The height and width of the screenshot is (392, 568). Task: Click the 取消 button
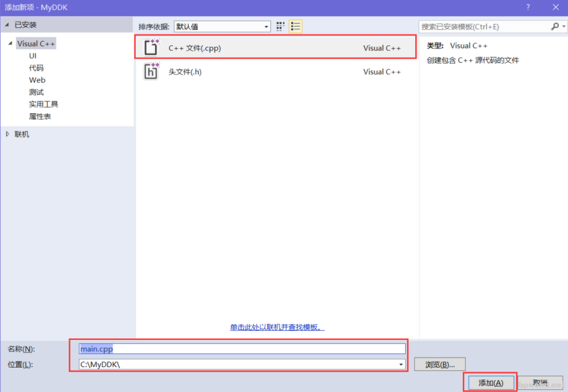pyautogui.click(x=540, y=382)
